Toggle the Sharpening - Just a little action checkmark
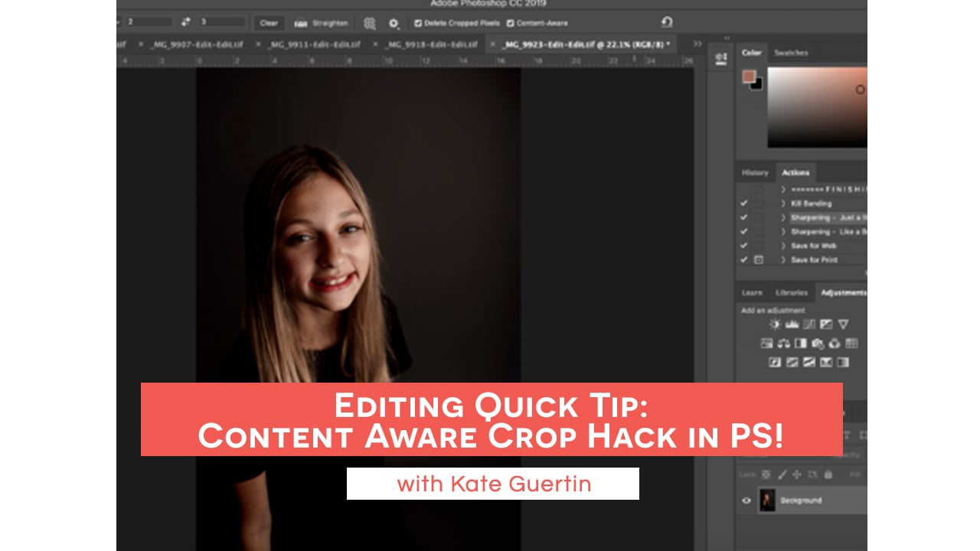This screenshot has height=551, width=980. click(744, 217)
